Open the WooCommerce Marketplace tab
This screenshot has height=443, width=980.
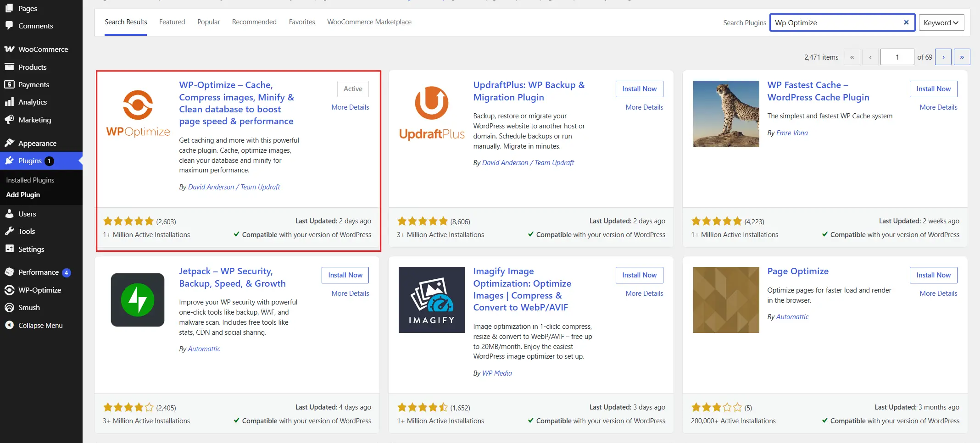369,22
